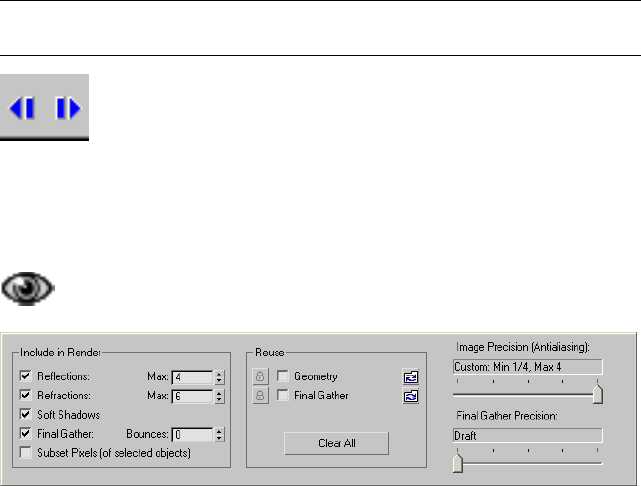Viewport: 641px width, 486px height.
Task: Click the Final Gather Precision slider handle
Action: (x=458, y=463)
